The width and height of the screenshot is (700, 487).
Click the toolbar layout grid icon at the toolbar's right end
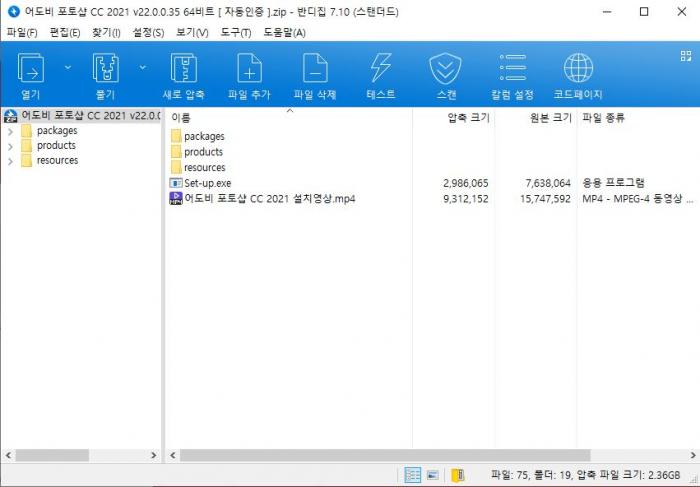(686, 56)
